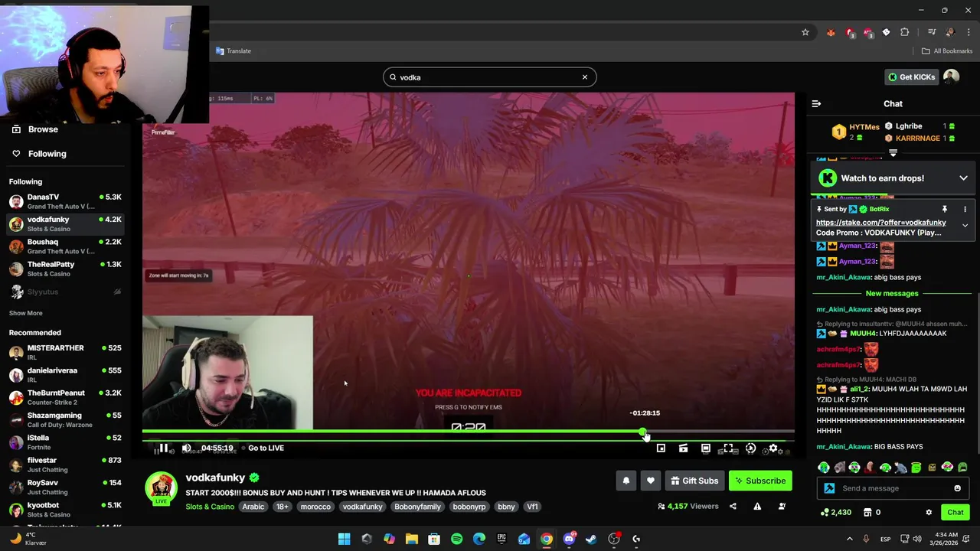Expand following list with Show More
This screenshot has width=980, height=551.
(x=25, y=313)
